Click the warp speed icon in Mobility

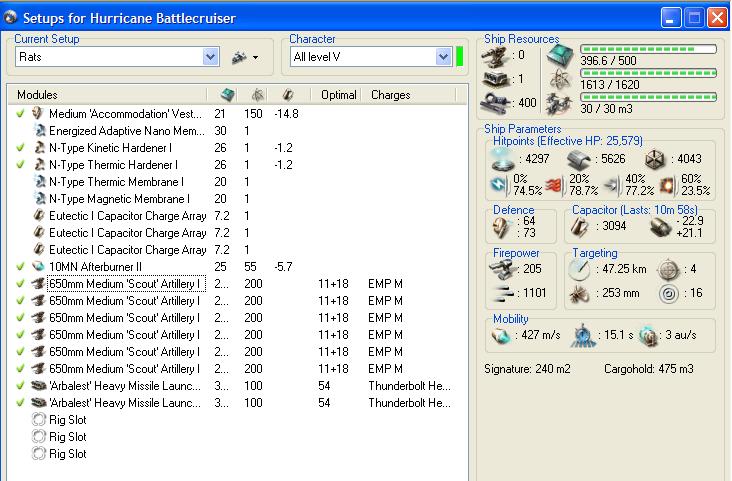point(647,335)
